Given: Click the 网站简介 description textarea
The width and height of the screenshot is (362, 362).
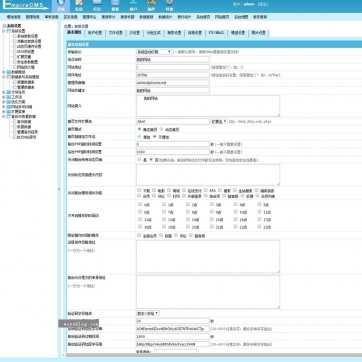Looking at the screenshot, I should point(208,106).
